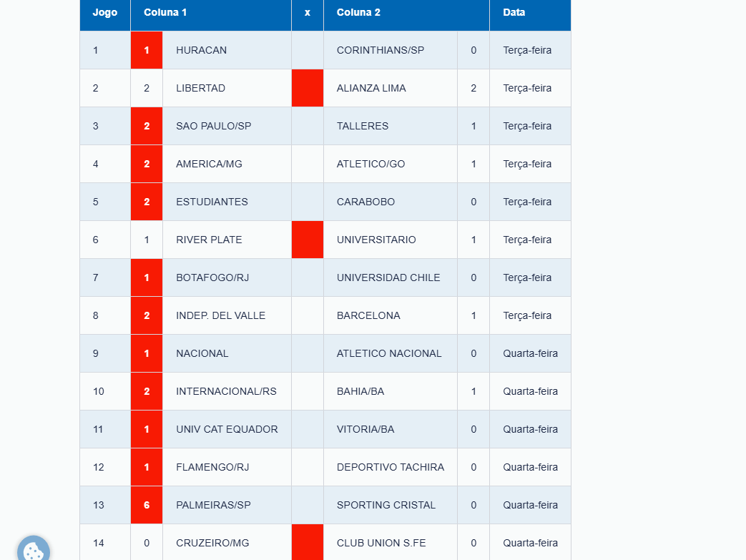
Task: Select the UNIVERSIDAD CHILE team cell
Action: coord(391,278)
